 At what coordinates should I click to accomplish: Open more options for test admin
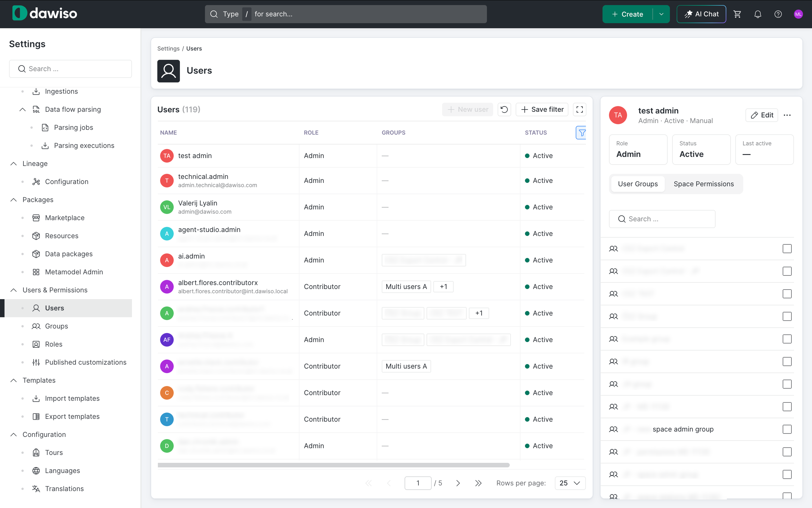(787, 115)
